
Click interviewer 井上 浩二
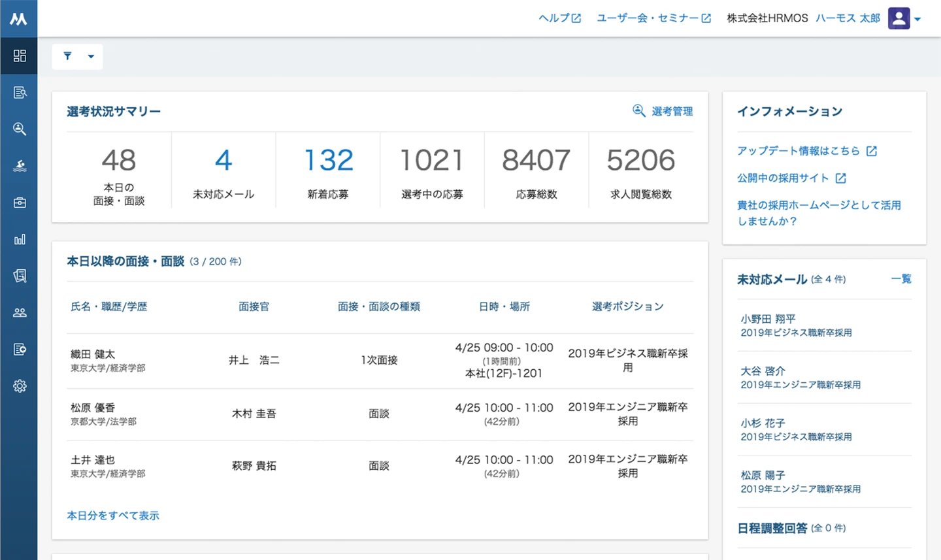pyautogui.click(x=254, y=360)
